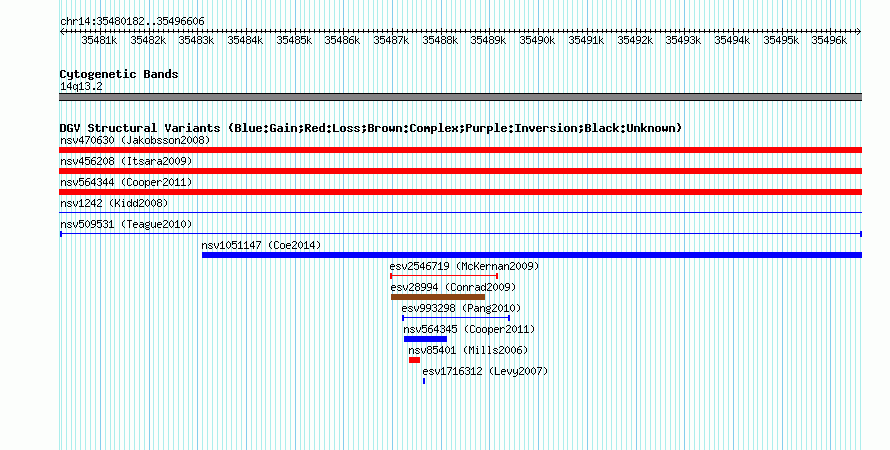Screen dimensions: 890x450
Task: Open the nsv456208 (Itsara2009) label
Action: coord(126,161)
